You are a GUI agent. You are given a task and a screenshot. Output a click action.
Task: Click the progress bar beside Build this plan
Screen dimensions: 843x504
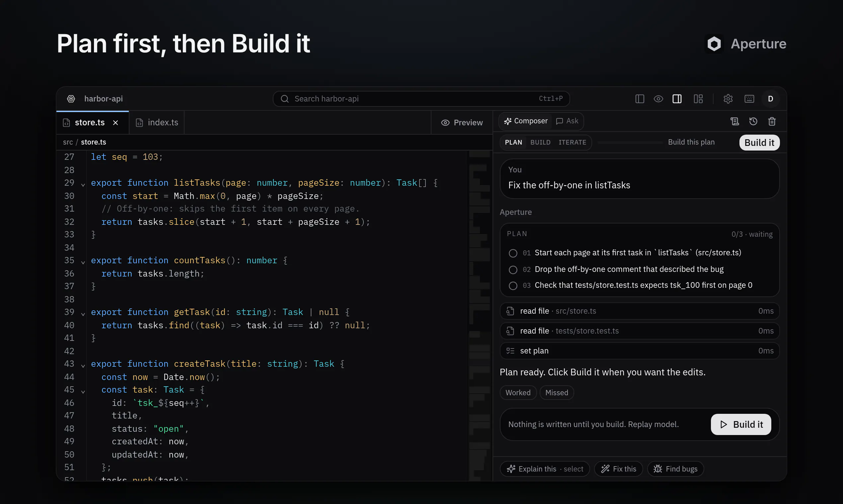click(x=630, y=143)
